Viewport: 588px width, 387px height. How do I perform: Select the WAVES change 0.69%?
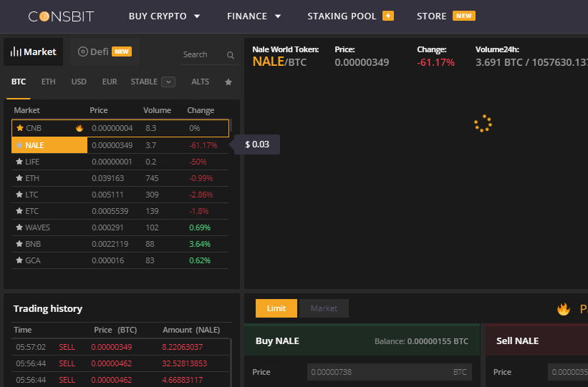click(x=200, y=227)
